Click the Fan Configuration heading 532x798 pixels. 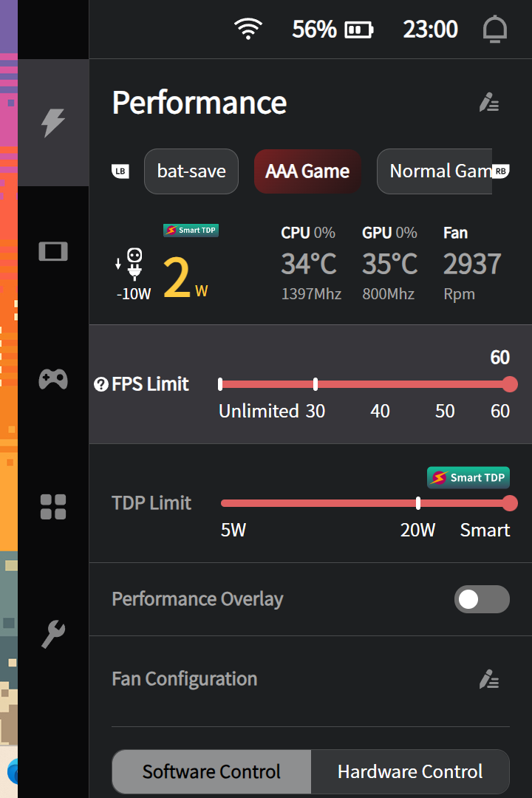pyautogui.click(x=184, y=679)
